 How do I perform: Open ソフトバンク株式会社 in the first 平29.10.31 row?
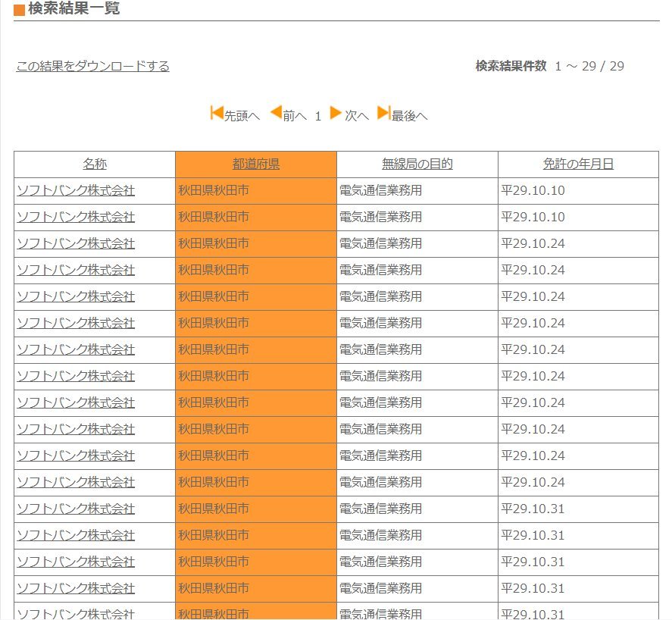[x=76, y=509]
